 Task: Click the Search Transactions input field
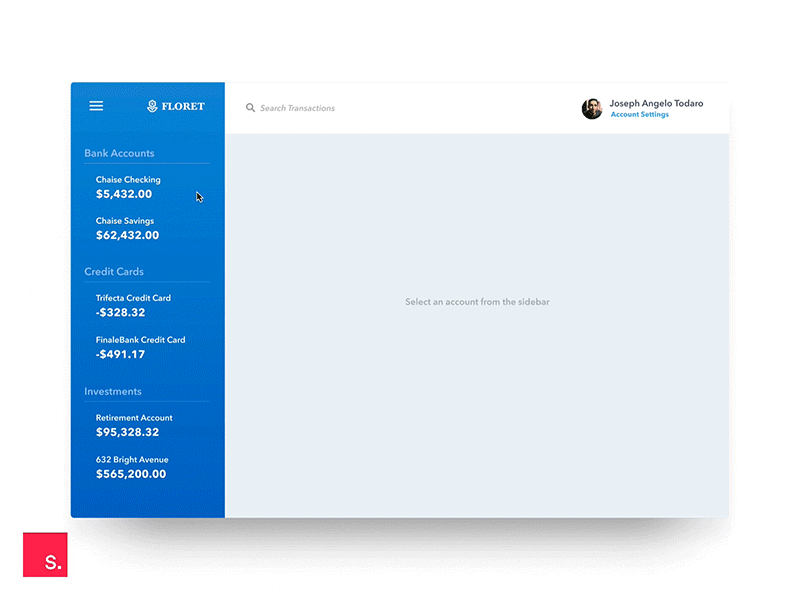coord(300,108)
